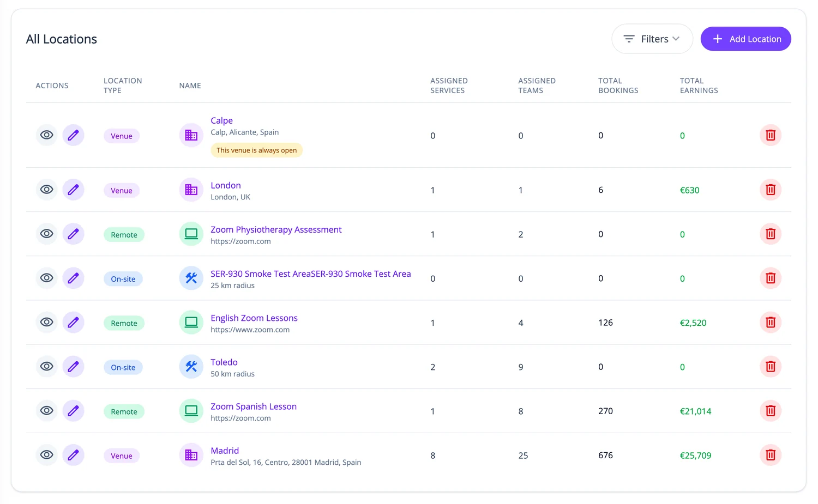The image size is (818, 504).
Task: Click the Venue tag in the Madrid row
Action: (x=122, y=456)
